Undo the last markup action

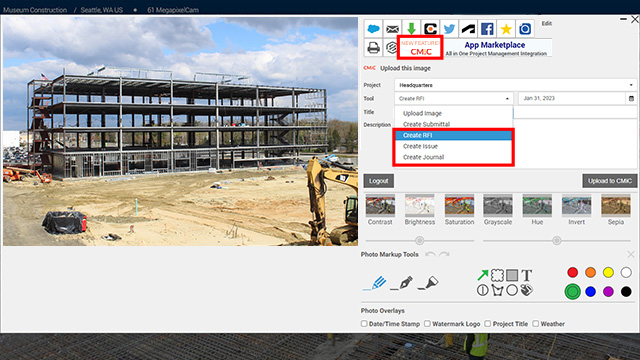click(x=430, y=254)
